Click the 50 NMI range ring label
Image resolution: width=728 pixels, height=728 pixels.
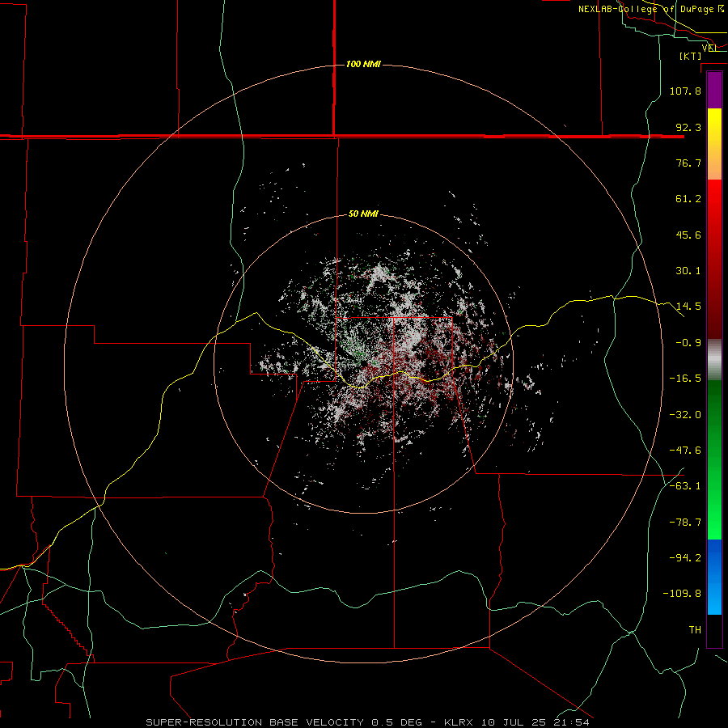coord(363,214)
